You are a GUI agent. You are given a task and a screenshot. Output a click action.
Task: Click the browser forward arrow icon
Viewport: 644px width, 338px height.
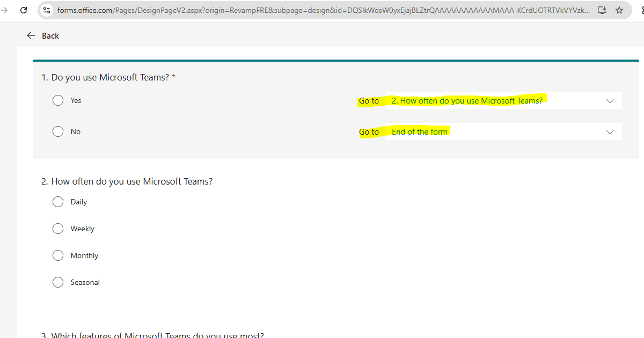click(4, 10)
